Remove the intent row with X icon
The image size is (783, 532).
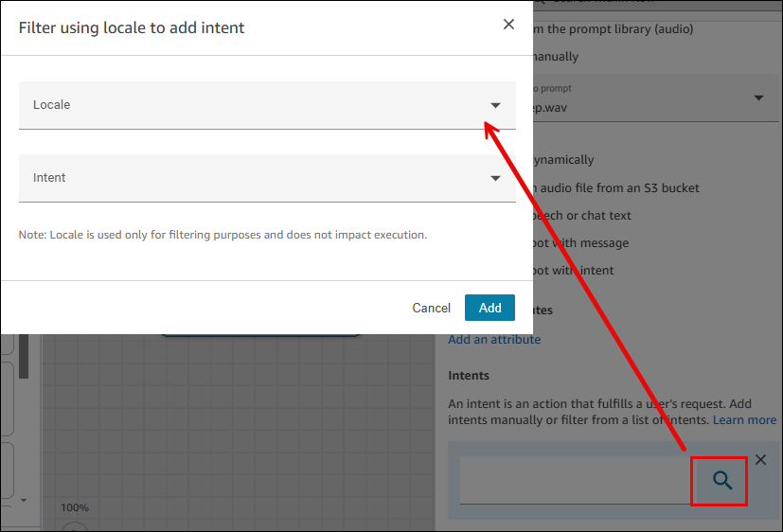[x=760, y=460]
